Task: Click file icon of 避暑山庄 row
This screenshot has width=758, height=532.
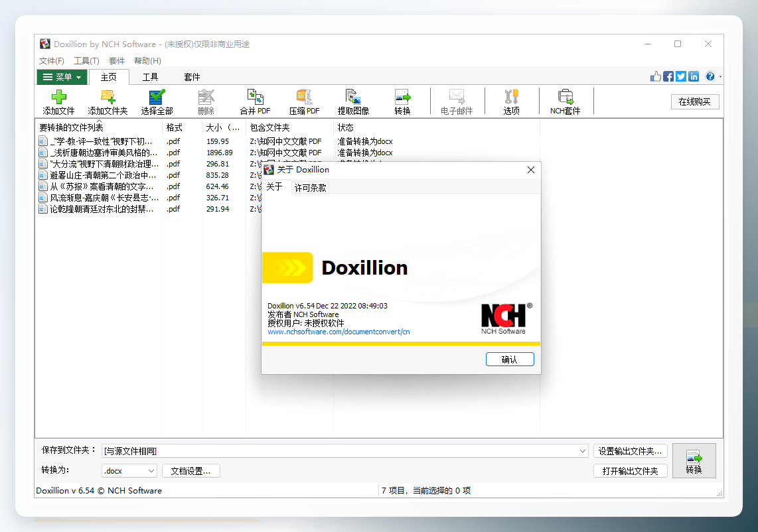Action: coord(43,175)
